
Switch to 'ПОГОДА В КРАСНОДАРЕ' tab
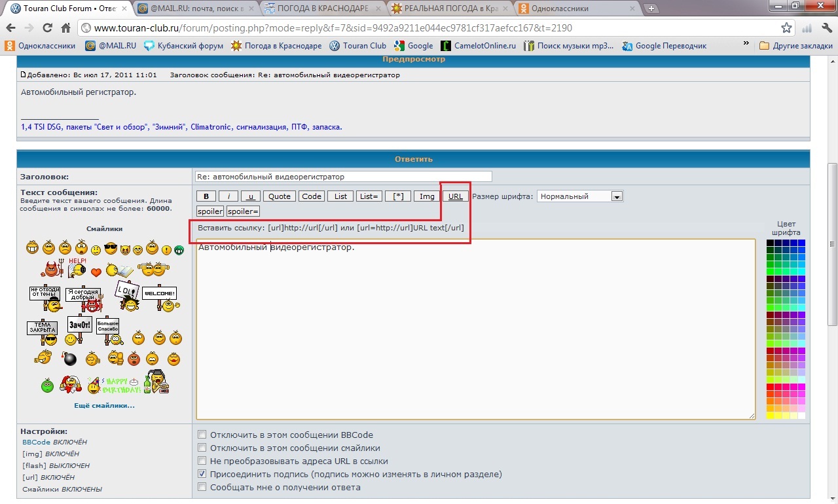(x=322, y=9)
